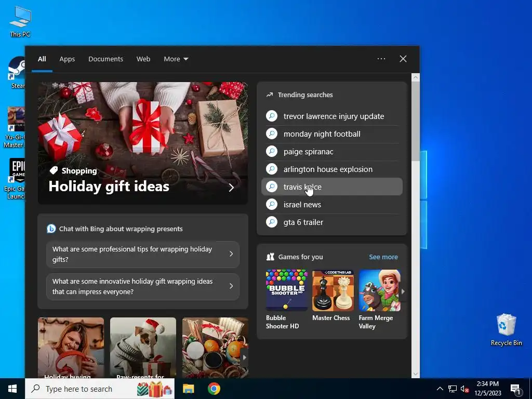Open Steam desktop shortcut

click(17, 73)
